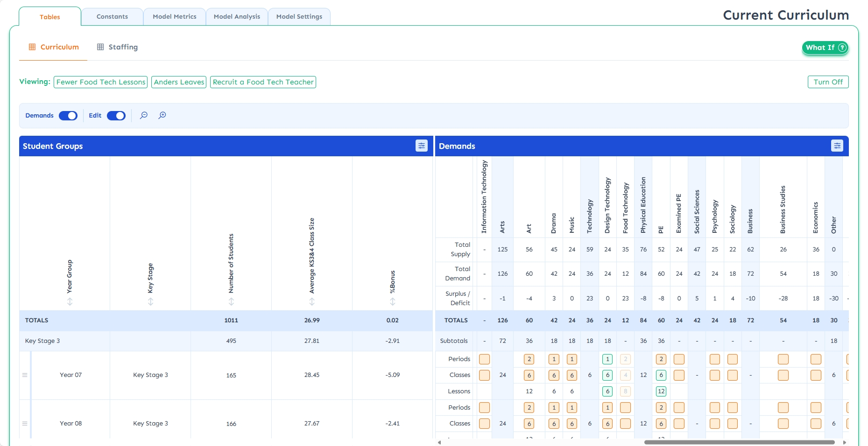Click the What If help icon
The width and height of the screenshot is (868, 446).
pos(842,48)
